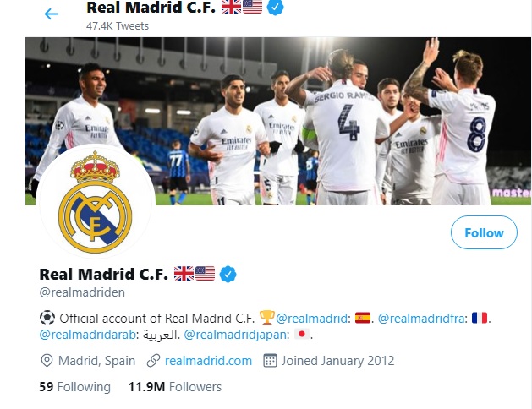Click the verified badge beside profile name

[228, 274]
